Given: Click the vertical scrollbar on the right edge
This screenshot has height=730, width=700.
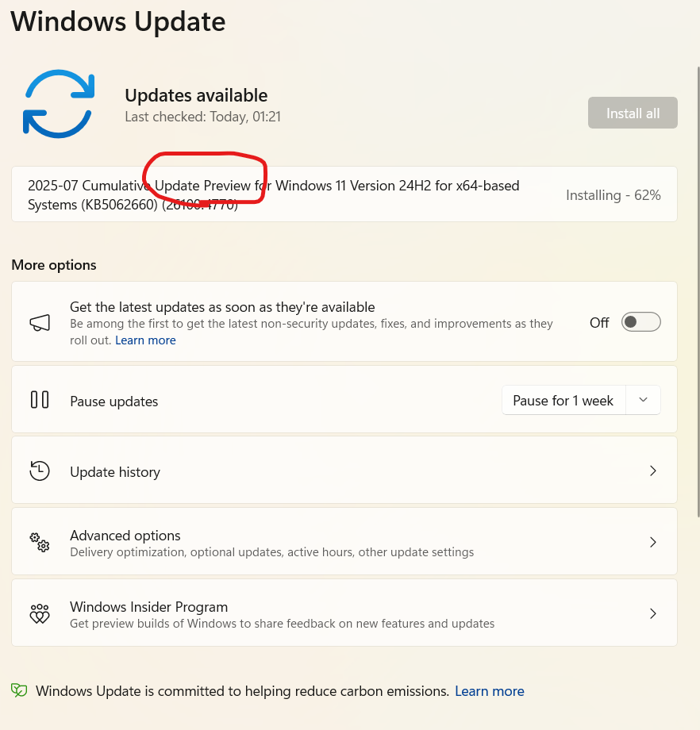Looking at the screenshot, I should [x=698, y=291].
